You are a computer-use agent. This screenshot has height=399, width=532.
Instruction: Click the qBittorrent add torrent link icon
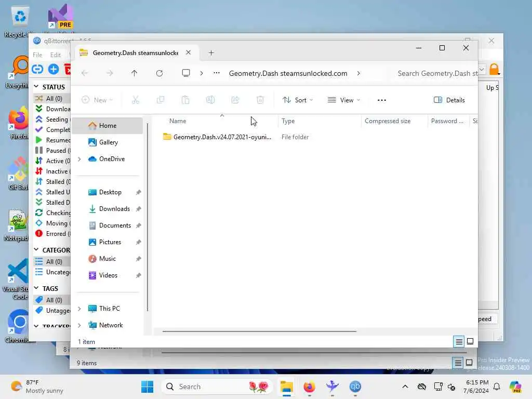37,69
